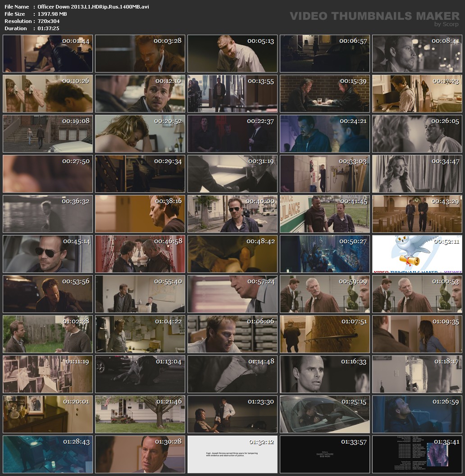Viewport: 465px width, 476px height.
Task: Open the white text card thumbnail at 01:32:12
Action: pos(232,454)
